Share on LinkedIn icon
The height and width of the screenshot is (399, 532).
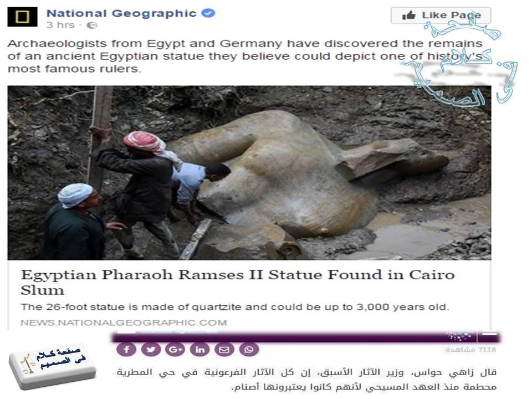[200, 350]
